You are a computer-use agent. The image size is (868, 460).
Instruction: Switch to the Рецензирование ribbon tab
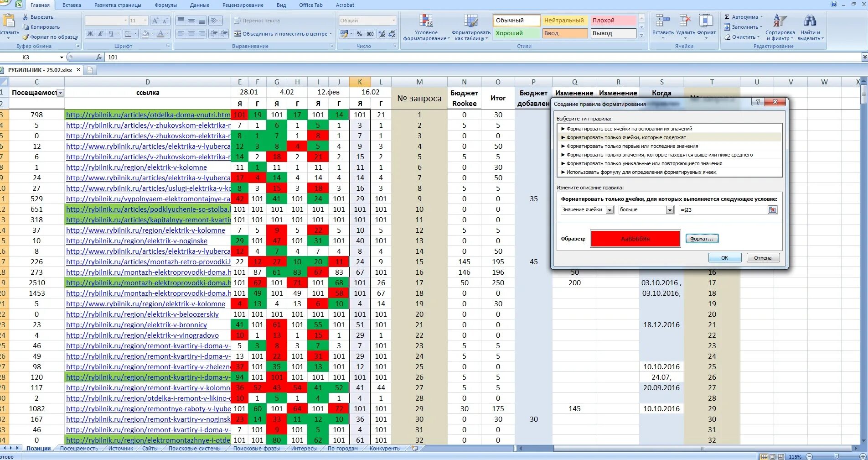point(243,5)
